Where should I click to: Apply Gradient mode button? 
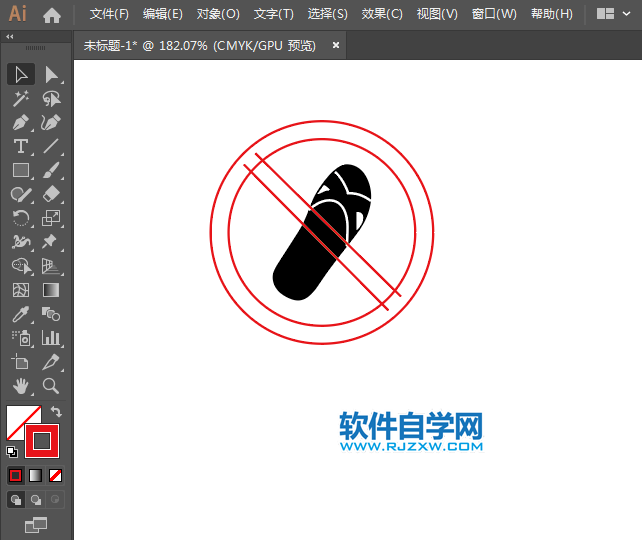(36, 476)
